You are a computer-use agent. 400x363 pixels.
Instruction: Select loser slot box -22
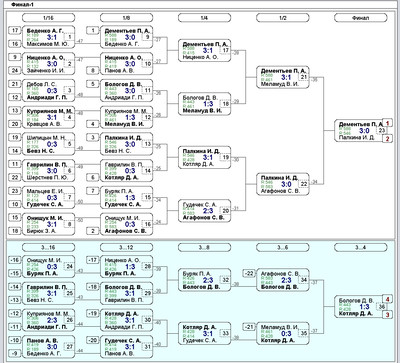click(x=249, y=273)
